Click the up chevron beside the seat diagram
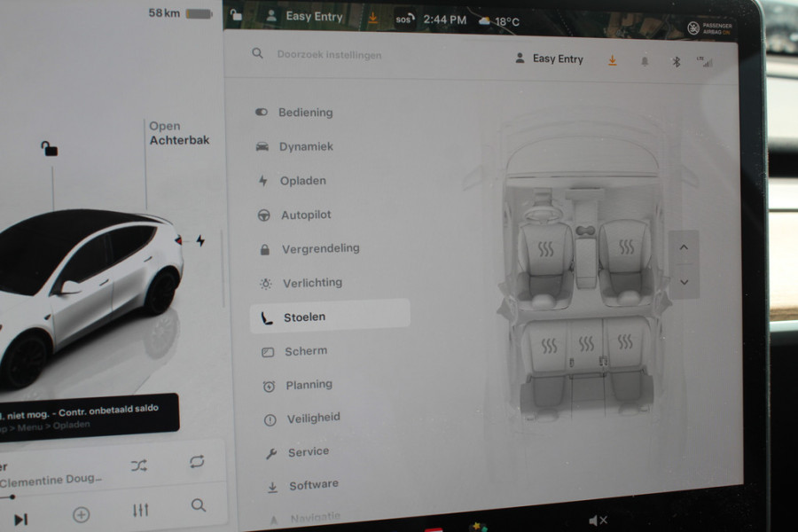 point(684,247)
